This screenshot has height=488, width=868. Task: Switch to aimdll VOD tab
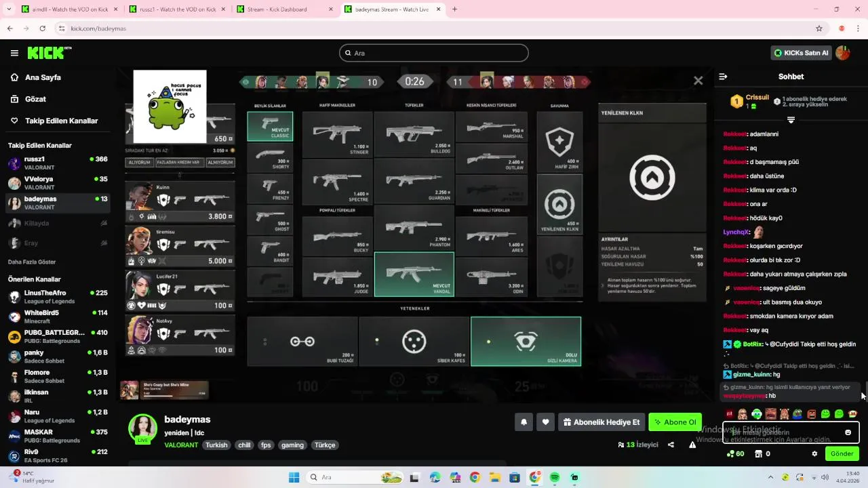[x=68, y=9]
